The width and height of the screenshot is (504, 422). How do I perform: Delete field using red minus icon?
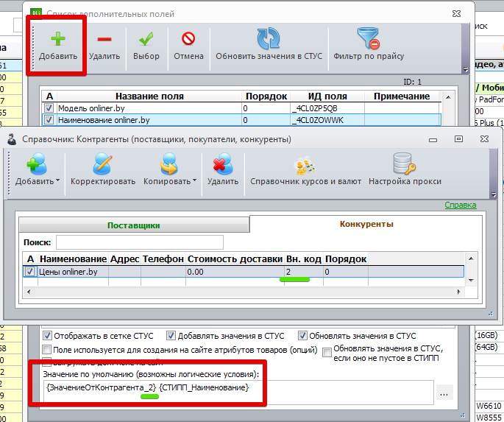click(x=104, y=46)
